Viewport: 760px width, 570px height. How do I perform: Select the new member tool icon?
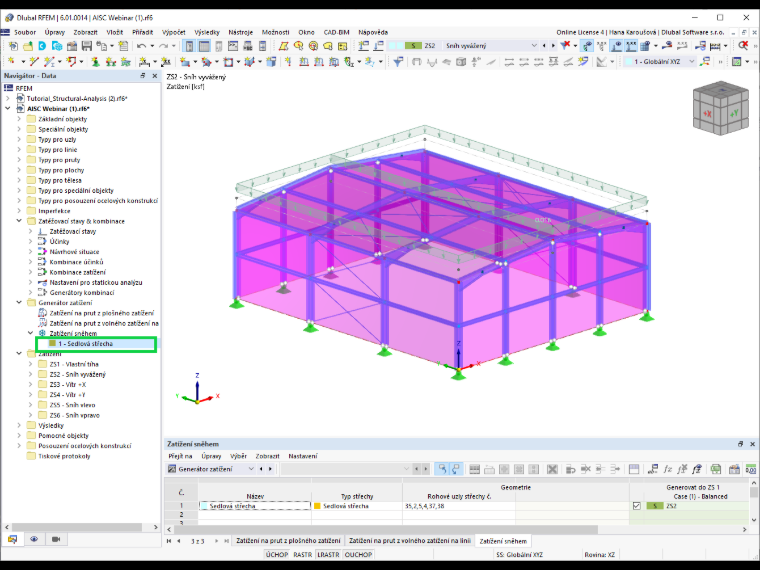point(48,62)
